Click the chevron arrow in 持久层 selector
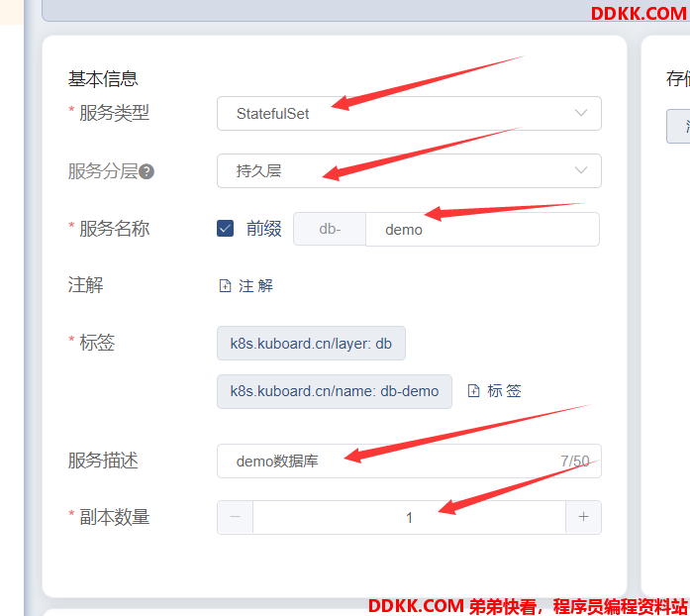The height and width of the screenshot is (616, 690). click(x=581, y=170)
